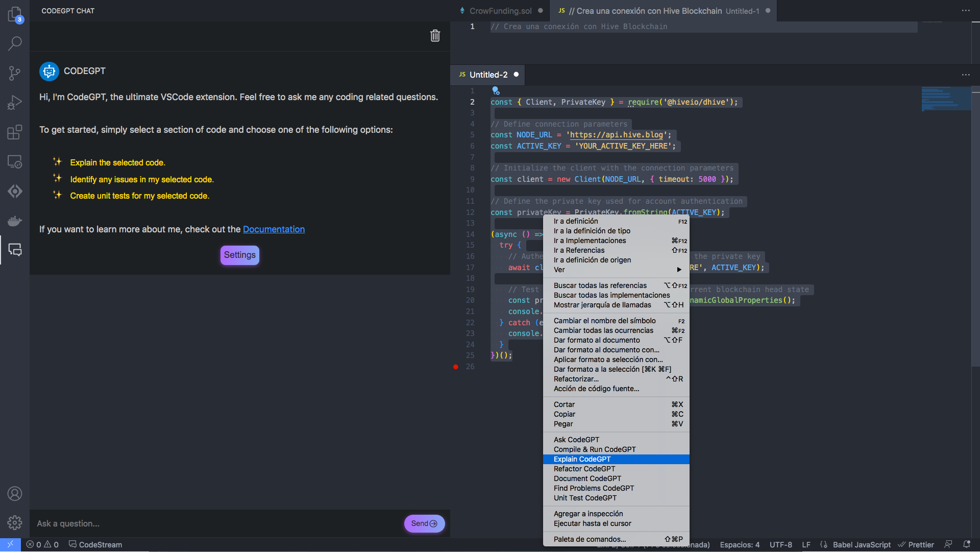
Task: Open errors and warnings count in status bar
Action: coord(42,545)
